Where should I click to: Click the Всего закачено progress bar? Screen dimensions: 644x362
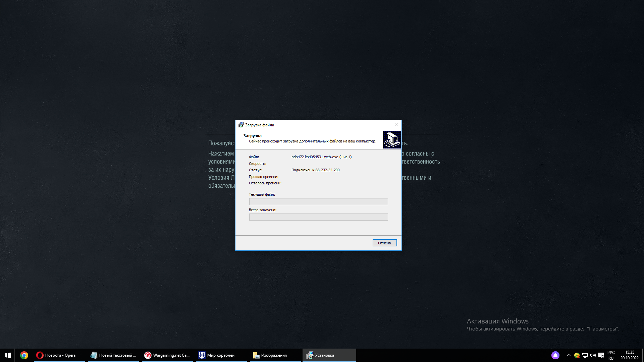318,217
